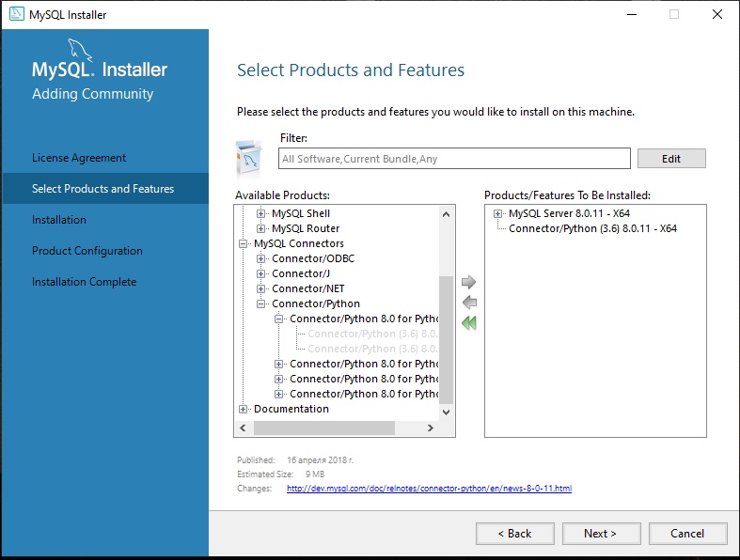Click the green double-arrow remove-all icon
The width and height of the screenshot is (740, 560).
click(x=468, y=323)
